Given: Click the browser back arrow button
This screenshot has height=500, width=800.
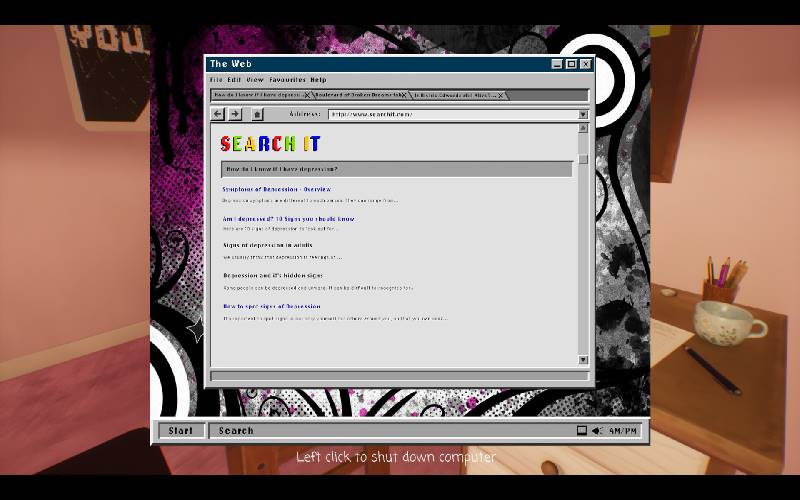Looking at the screenshot, I should [218, 114].
